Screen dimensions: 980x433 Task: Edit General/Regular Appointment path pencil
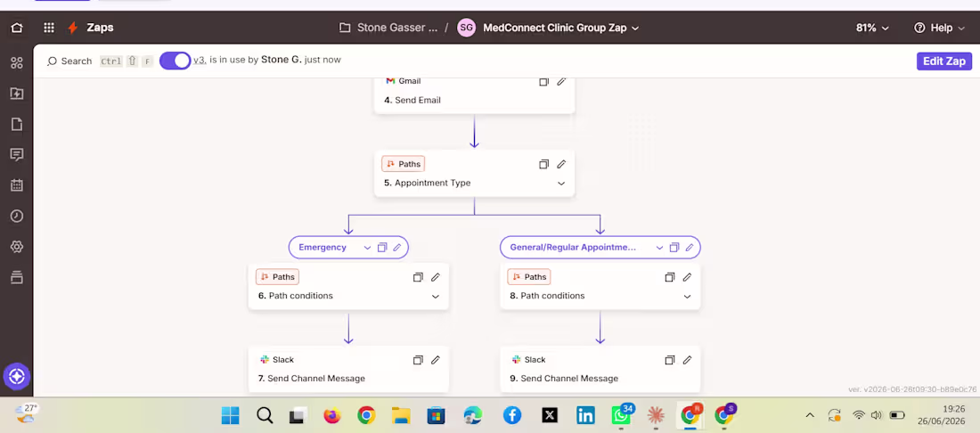click(x=690, y=248)
